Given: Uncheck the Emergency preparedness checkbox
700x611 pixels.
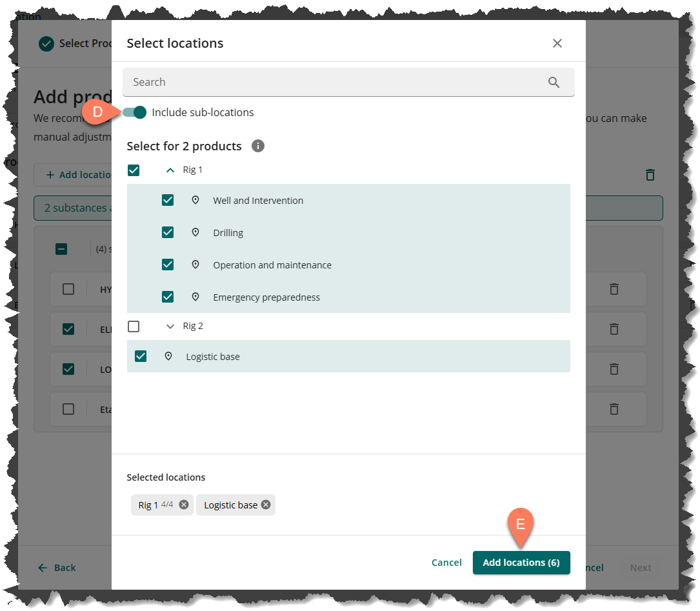Looking at the screenshot, I should point(168,297).
